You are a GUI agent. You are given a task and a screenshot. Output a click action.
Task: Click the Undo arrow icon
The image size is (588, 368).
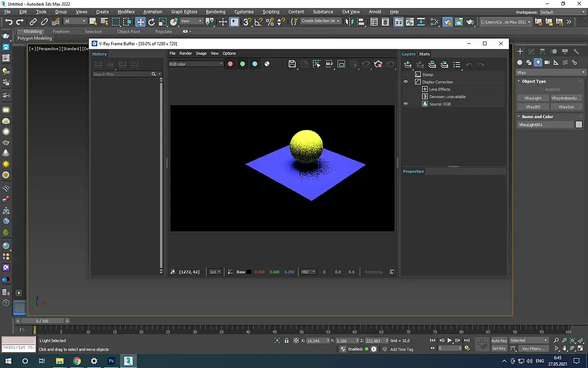pyautogui.click(x=8, y=22)
